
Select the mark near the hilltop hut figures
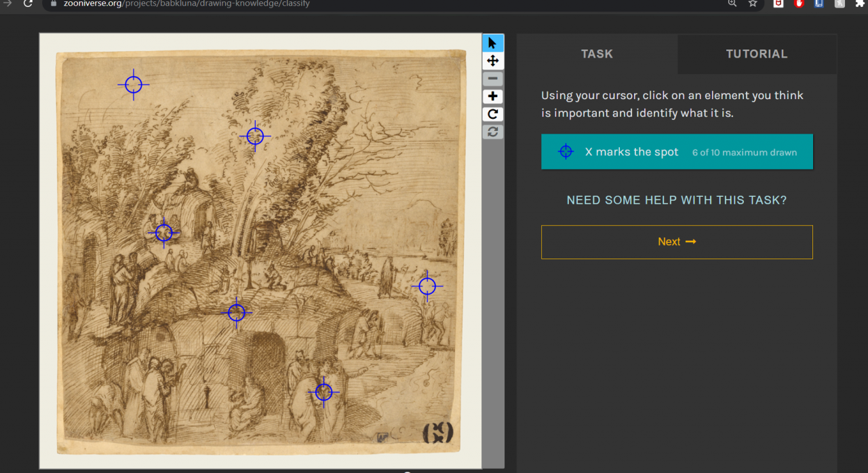[164, 233]
